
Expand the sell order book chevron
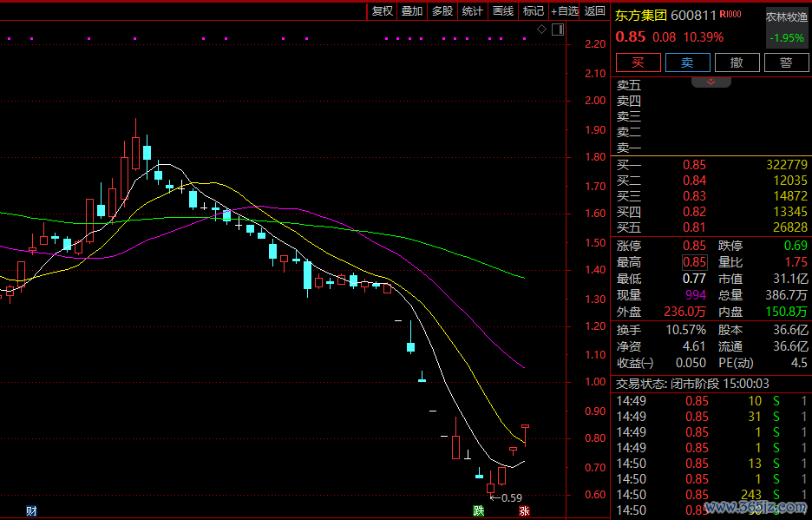[710, 82]
